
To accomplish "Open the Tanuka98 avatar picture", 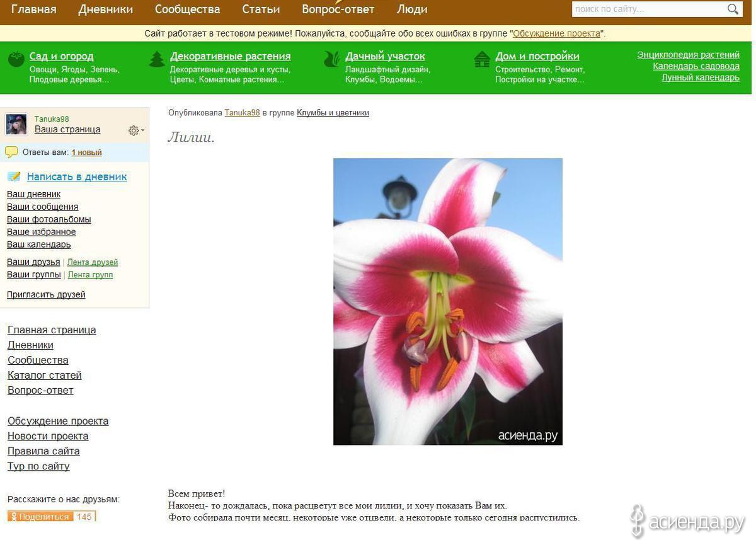I will (16, 124).
